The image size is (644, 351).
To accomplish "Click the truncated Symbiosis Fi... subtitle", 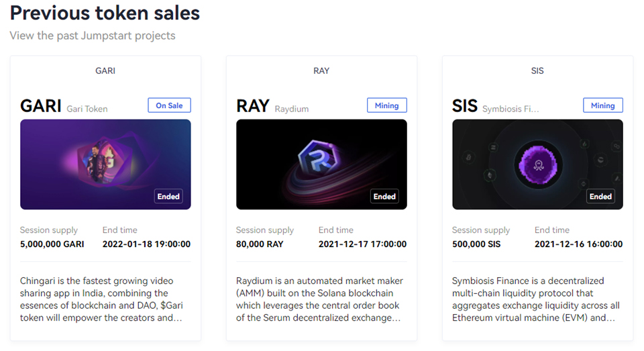I will [x=511, y=109].
